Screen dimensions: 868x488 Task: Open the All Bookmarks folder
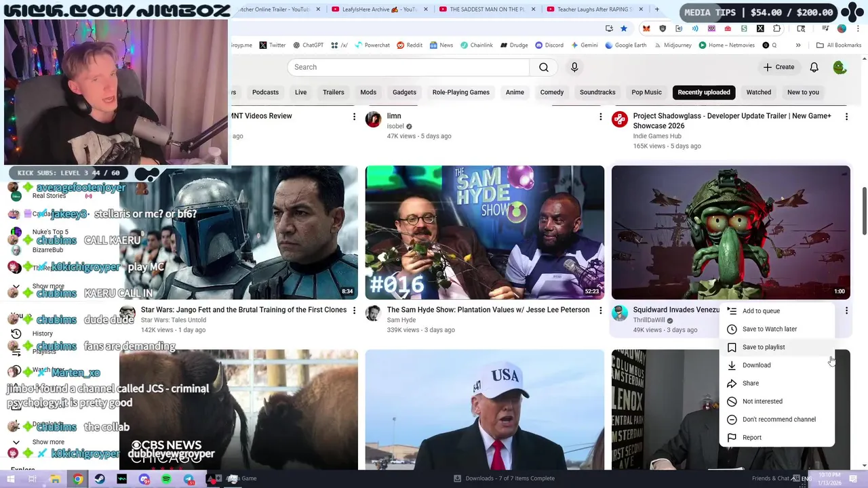click(839, 45)
